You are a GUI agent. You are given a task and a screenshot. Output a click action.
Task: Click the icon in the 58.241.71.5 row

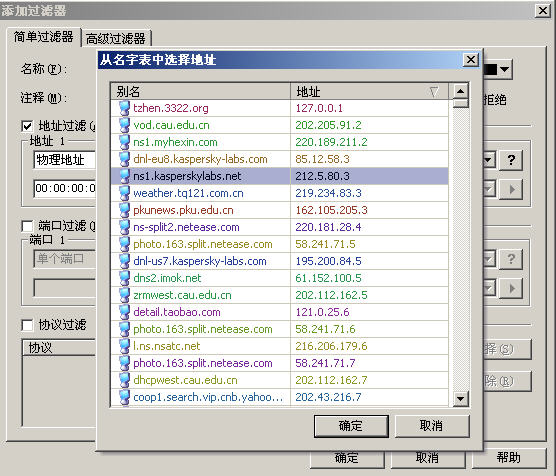point(124,244)
